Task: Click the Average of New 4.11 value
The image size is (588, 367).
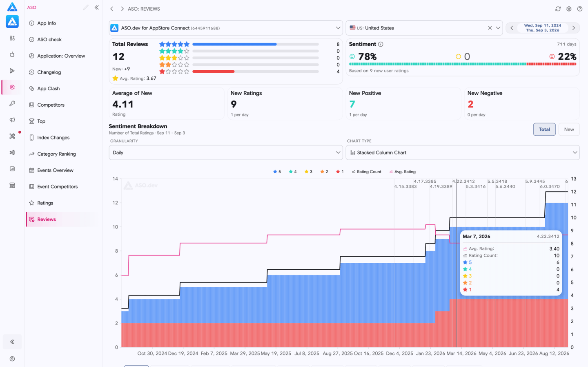Action: pyautogui.click(x=123, y=104)
